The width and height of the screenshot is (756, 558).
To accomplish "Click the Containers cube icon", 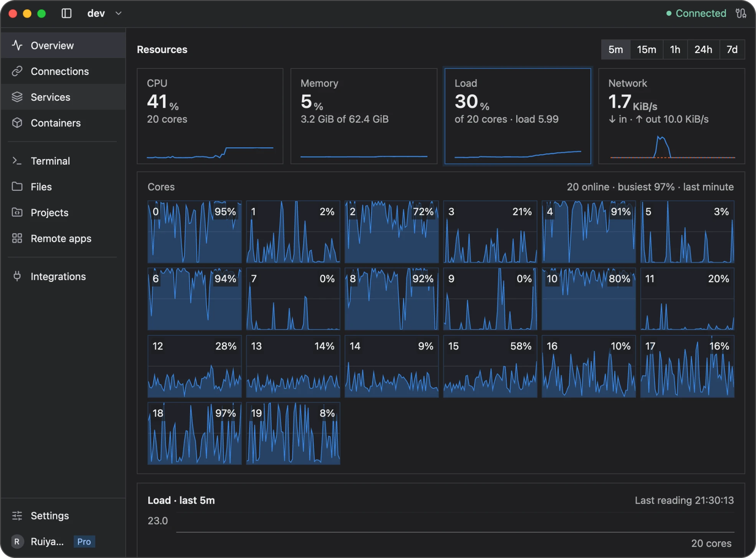I will [17, 123].
